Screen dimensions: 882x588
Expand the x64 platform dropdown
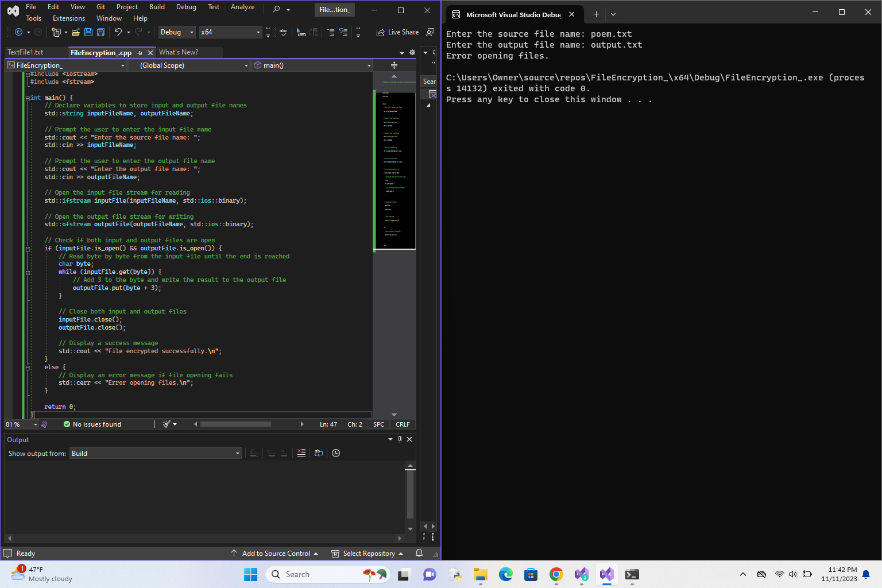click(x=258, y=32)
